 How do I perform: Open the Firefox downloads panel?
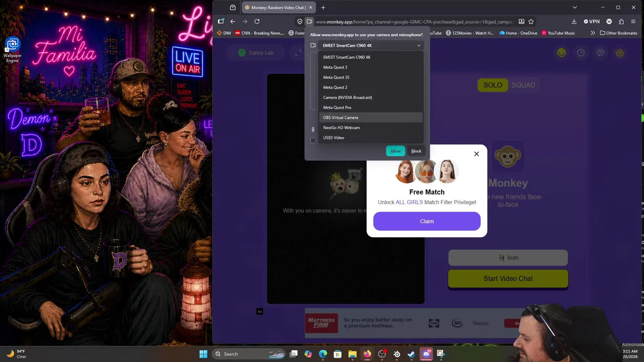[574, 22]
